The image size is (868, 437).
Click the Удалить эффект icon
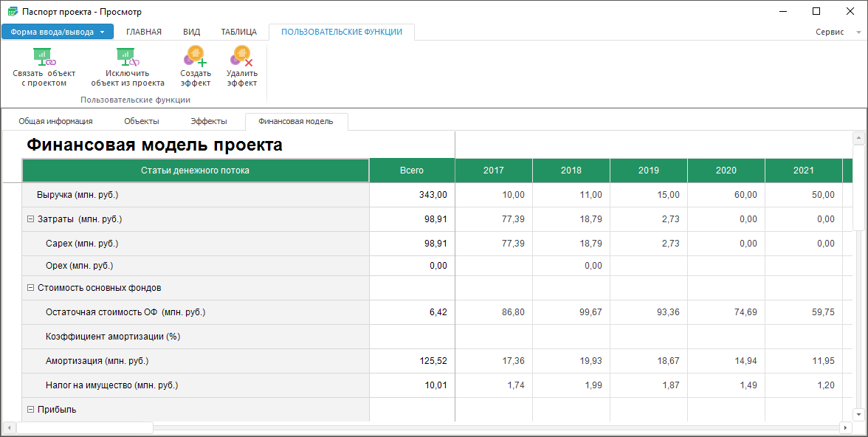pos(242,57)
